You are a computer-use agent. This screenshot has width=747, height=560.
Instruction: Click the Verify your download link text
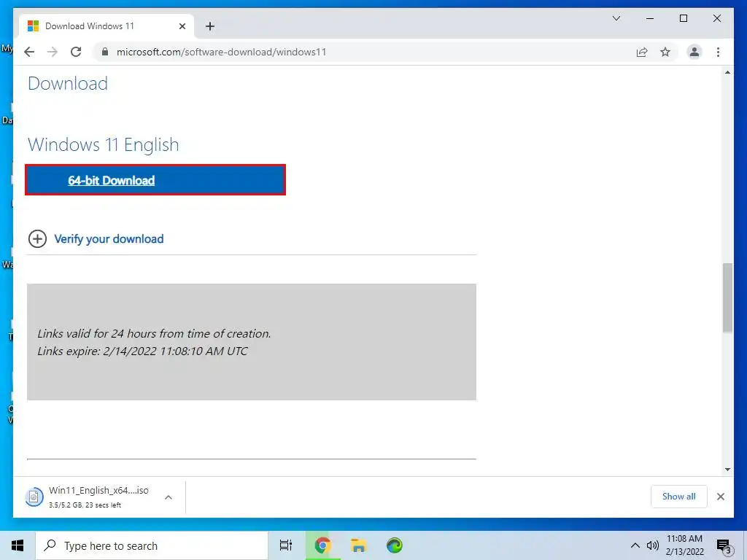[109, 239]
